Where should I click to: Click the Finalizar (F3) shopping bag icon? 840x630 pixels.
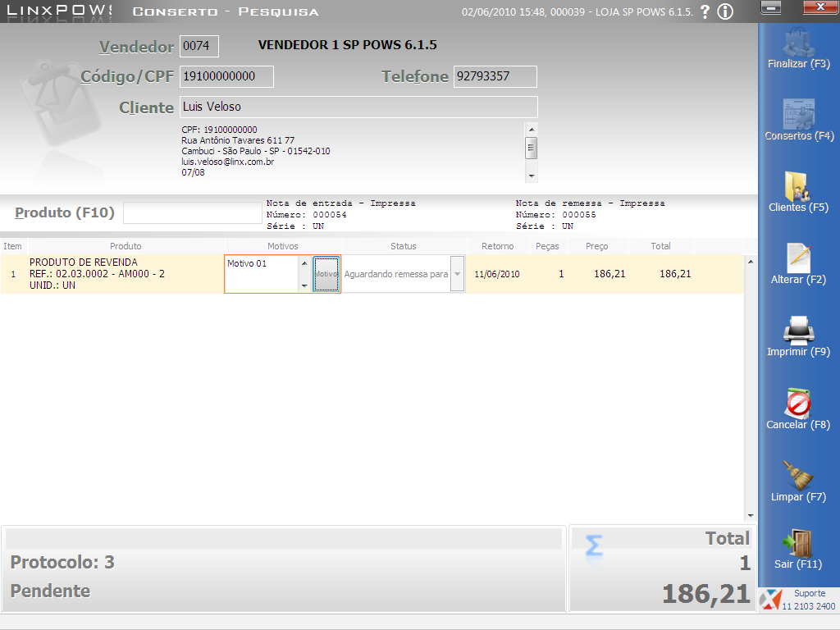point(798,43)
